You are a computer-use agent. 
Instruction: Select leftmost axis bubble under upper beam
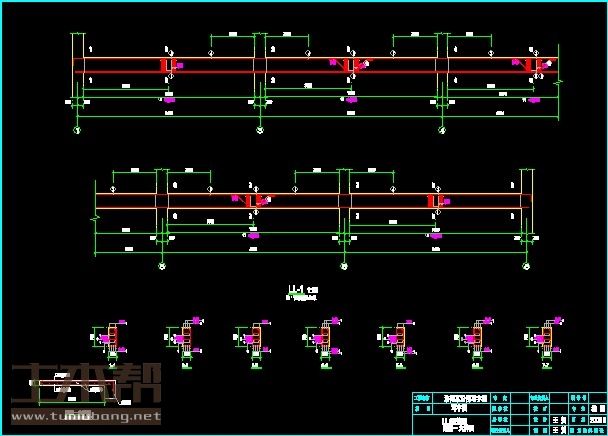[77, 130]
